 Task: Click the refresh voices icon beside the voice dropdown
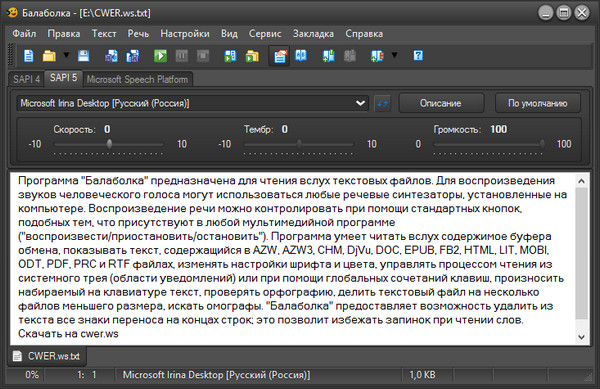382,103
